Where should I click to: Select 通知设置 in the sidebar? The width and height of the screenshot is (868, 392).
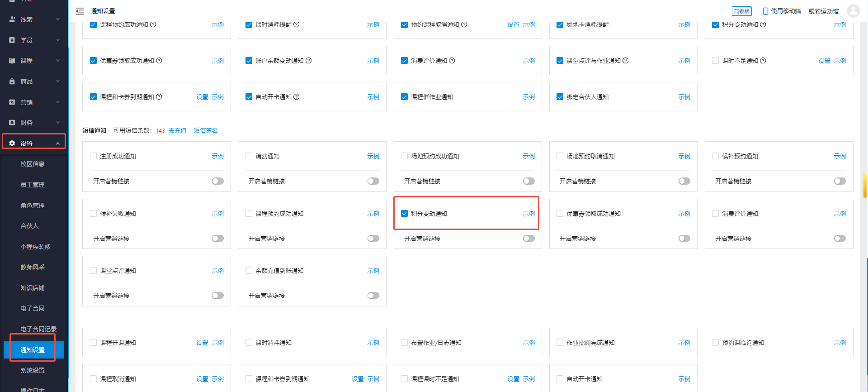point(34,350)
